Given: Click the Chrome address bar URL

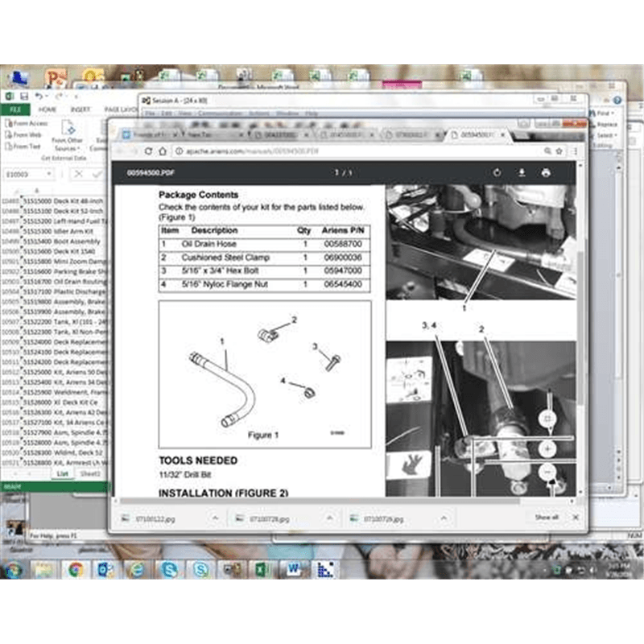Looking at the screenshot, I should [252, 151].
